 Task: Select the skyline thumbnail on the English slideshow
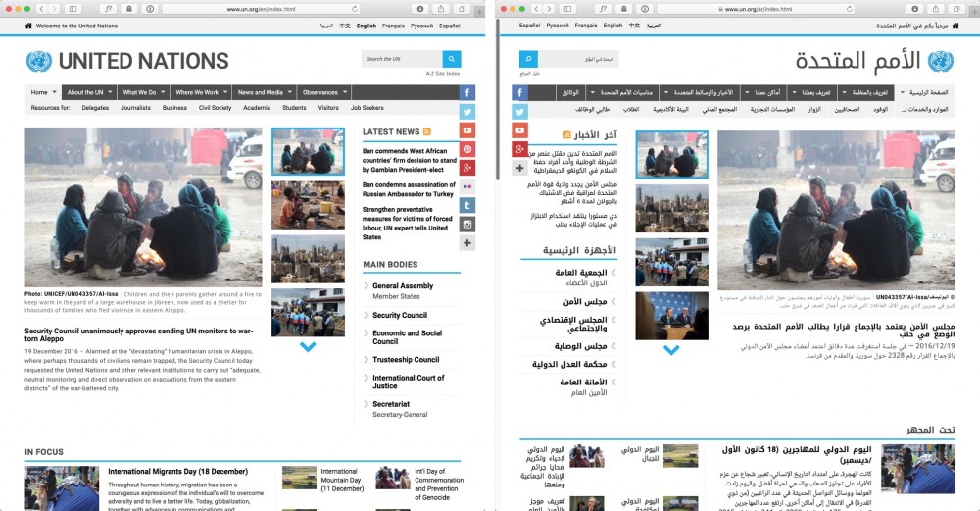click(x=308, y=260)
